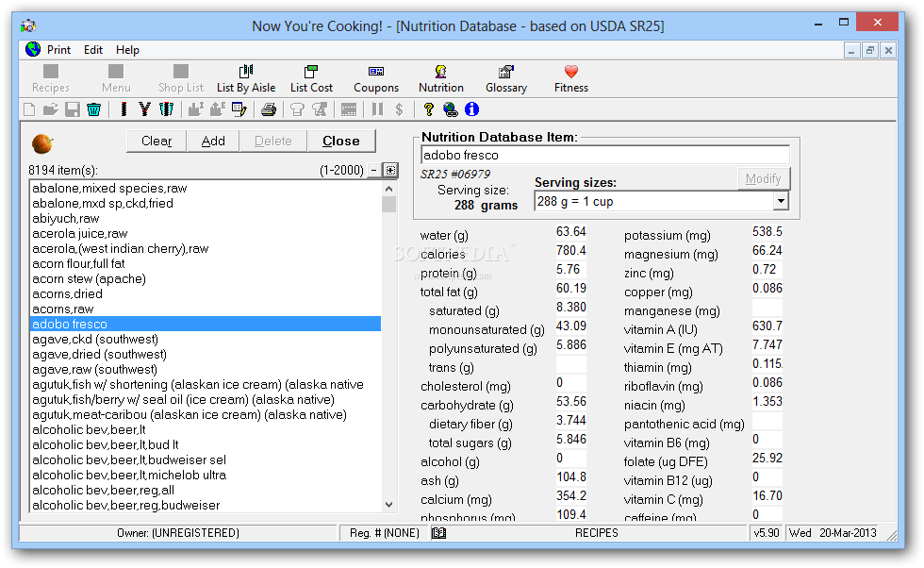Click the Modify button
Image resolution: width=924 pixels, height=568 pixels.
(763, 178)
